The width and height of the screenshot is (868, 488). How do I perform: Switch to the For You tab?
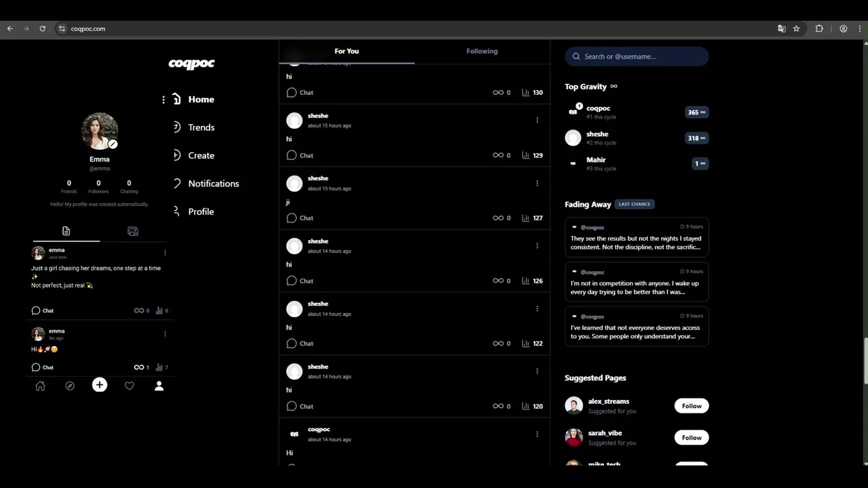(347, 51)
